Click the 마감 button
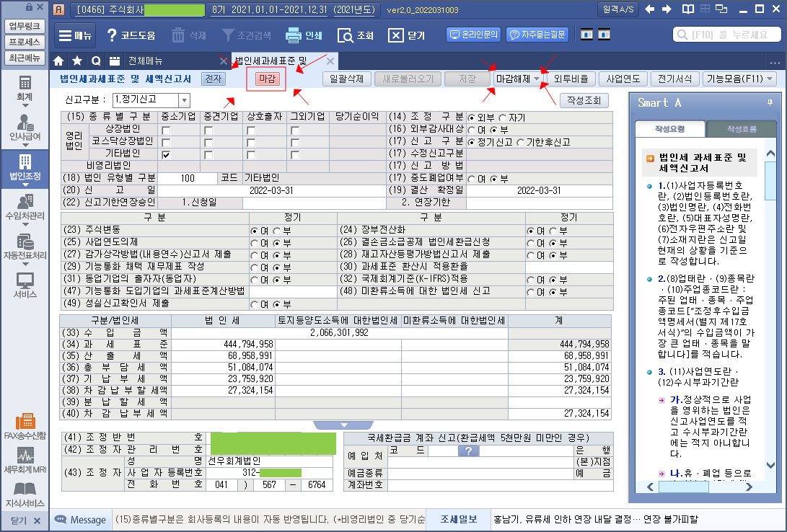Image resolution: width=787 pixels, height=532 pixels. (266, 79)
